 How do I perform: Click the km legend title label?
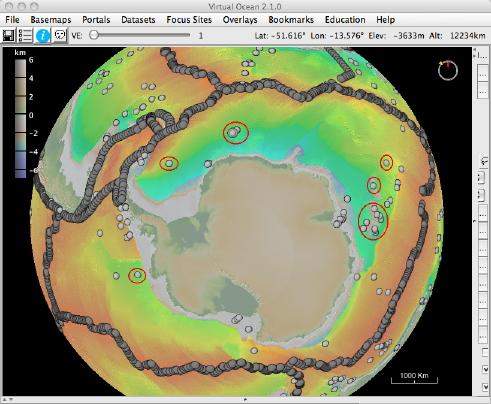20,52
